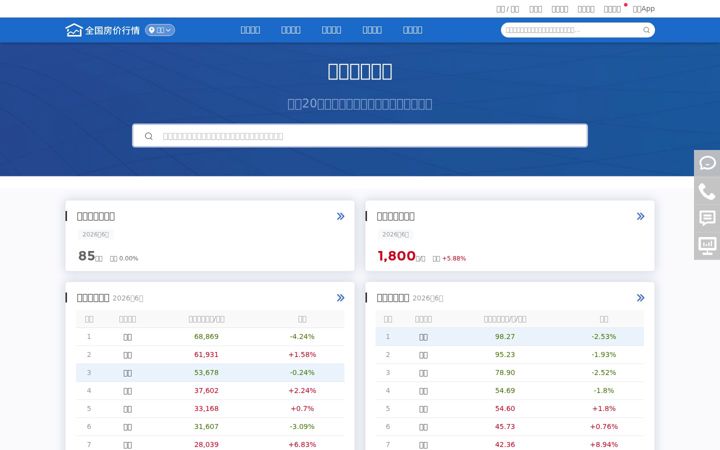Click the +0.76% change value
The width and height of the screenshot is (720, 450).
[x=604, y=427]
